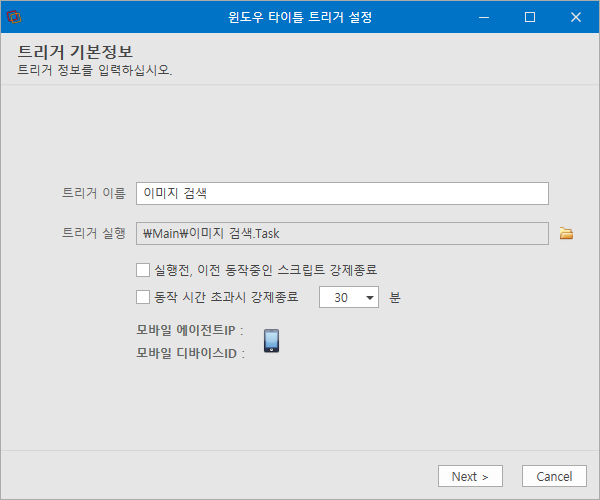Click the 모바일 에이전트IP label
The height and width of the screenshot is (500, 600).
coord(190,330)
